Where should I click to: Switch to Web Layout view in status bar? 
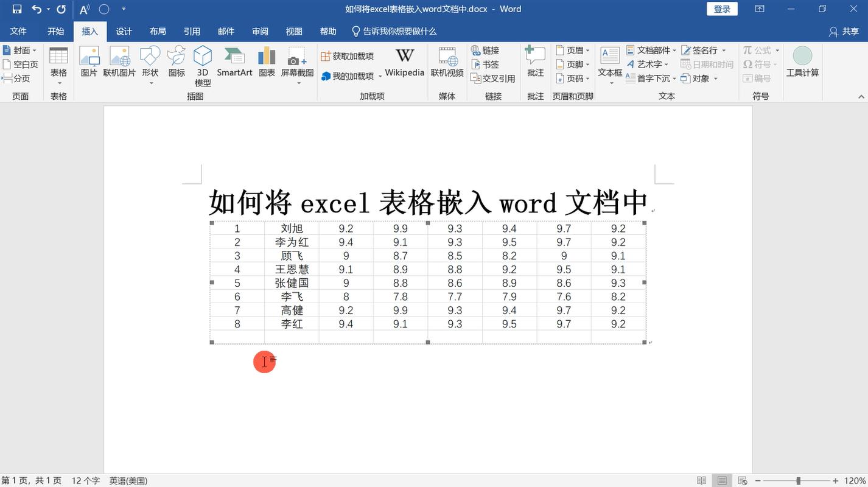pyautogui.click(x=742, y=480)
